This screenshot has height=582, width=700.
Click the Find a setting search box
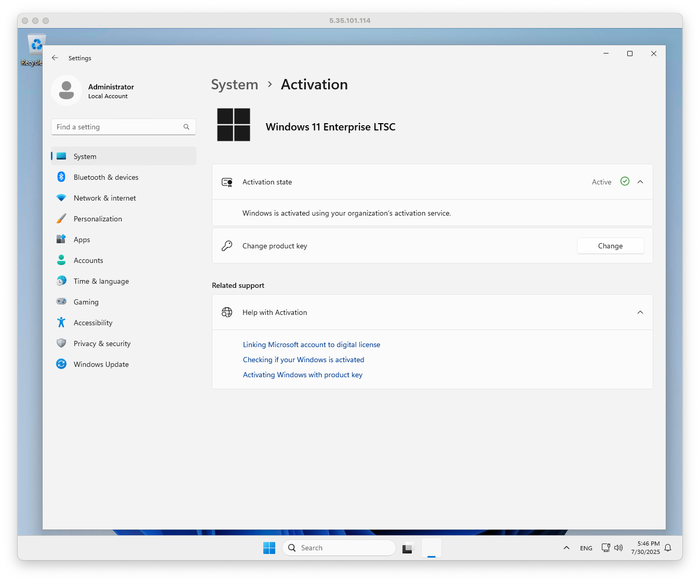[118, 127]
